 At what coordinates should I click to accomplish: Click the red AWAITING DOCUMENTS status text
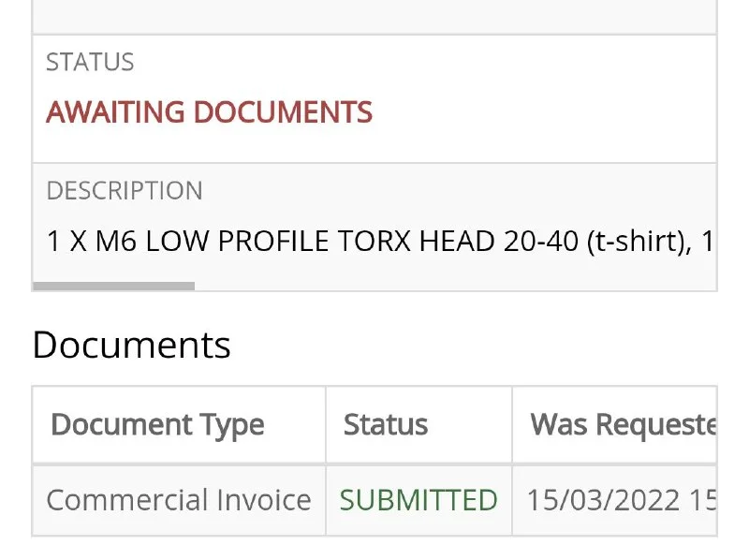pos(209,113)
